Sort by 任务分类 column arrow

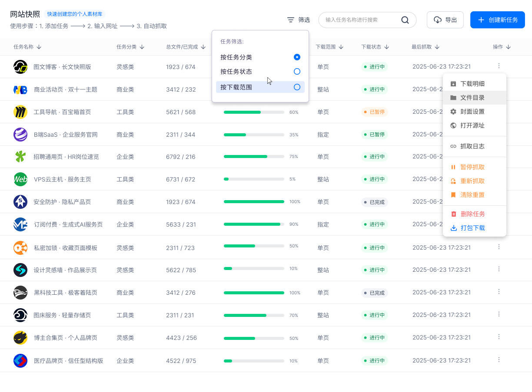(142, 47)
